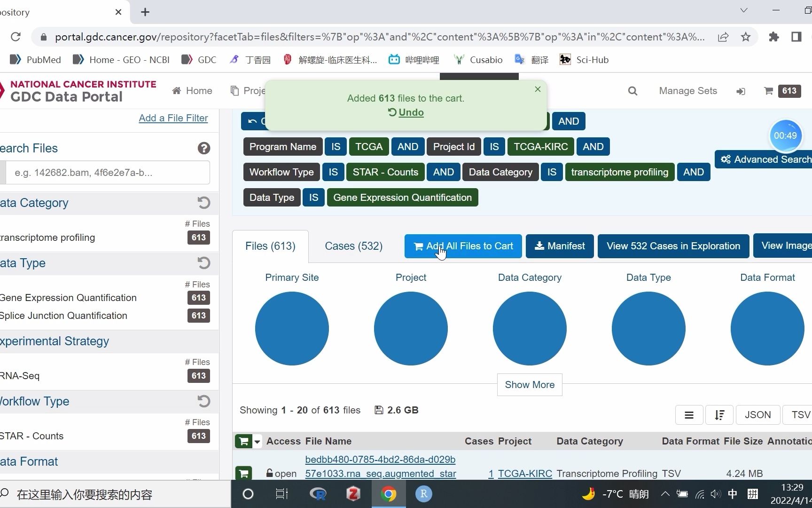Open the cart dropdown caret in table header
812x508 pixels.
tap(257, 442)
